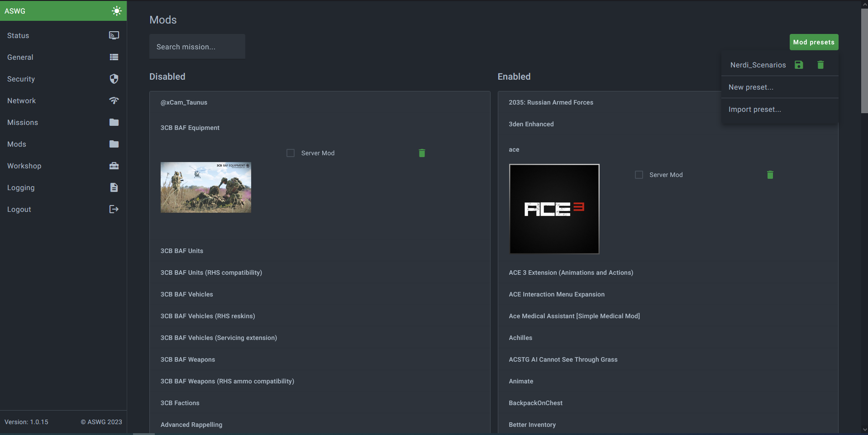
Task: Expand ACE 3 Extension (Animations and Actions)
Action: point(668,272)
